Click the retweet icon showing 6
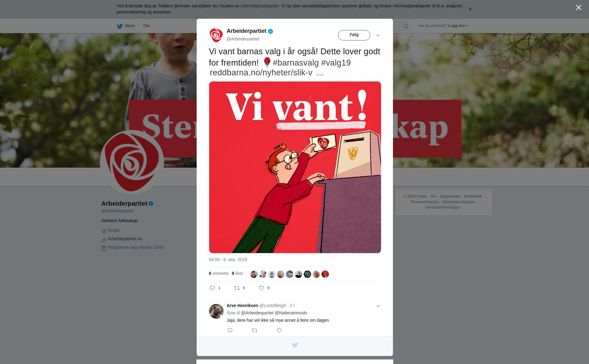 [237, 288]
